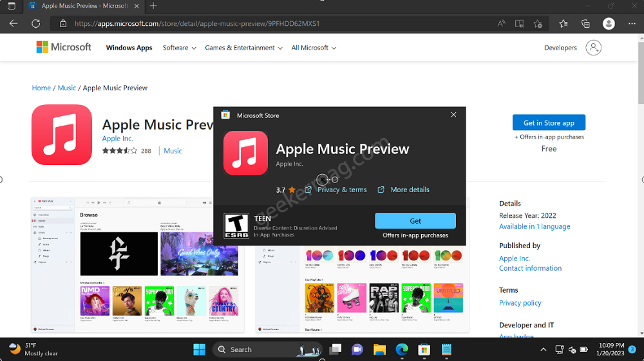Expand Games & Entertainment dropdown
The height and width of the screenshot is (361, 644).
pyautogui.click(x=243, y=48)
